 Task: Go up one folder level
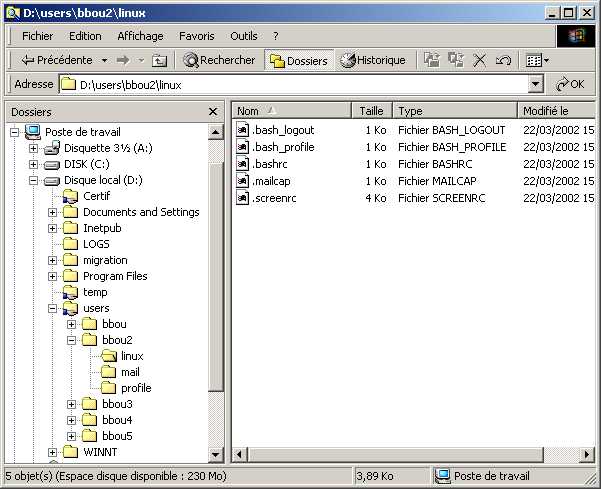(x=159, y=61)
